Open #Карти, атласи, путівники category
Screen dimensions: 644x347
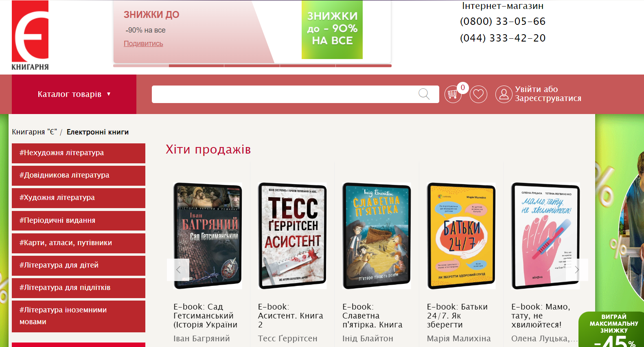79,243
